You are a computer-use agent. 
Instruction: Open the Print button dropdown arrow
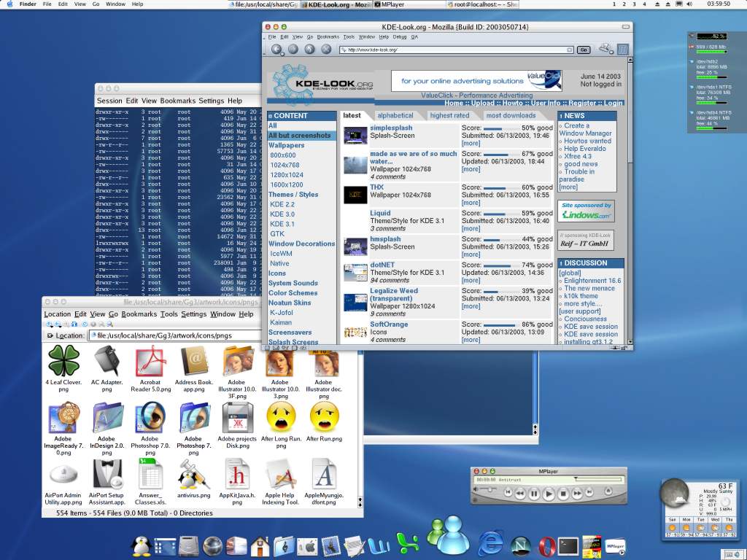[x=611, y=52]
